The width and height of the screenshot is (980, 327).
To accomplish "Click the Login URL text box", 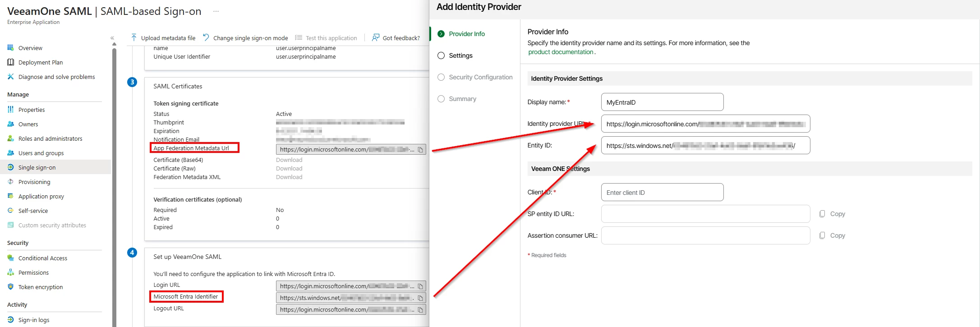I will [x=351, y=286].
